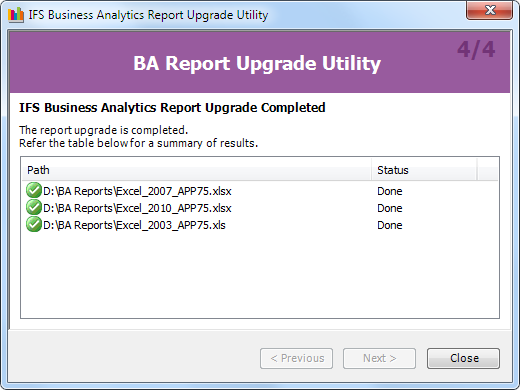Click green checkmark icon beside Excel_2010_APP75.xlsx
Screen dimensions: 520x390
(x=34, y=207)
